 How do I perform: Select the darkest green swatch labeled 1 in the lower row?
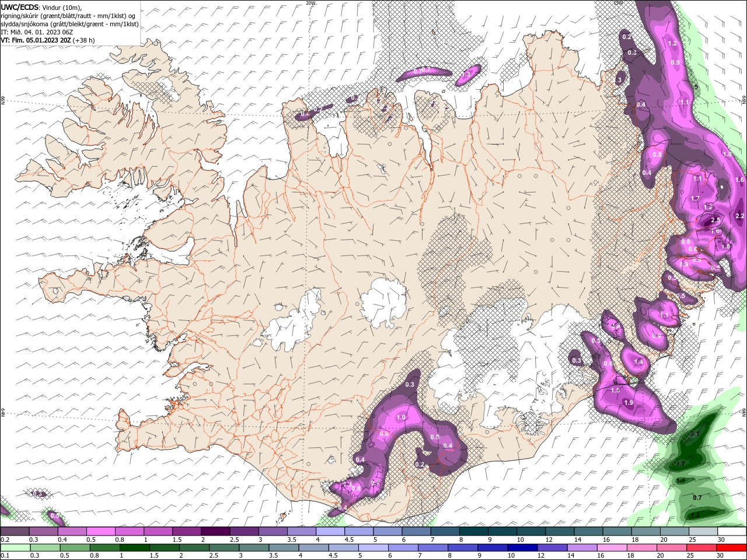[x=134, y=547]
